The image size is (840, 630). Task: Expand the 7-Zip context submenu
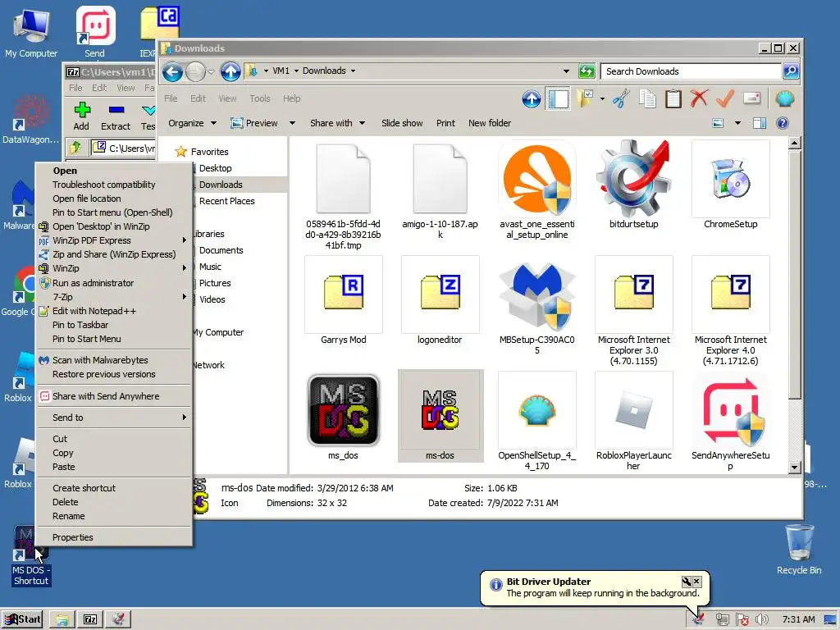pos(113,297)
